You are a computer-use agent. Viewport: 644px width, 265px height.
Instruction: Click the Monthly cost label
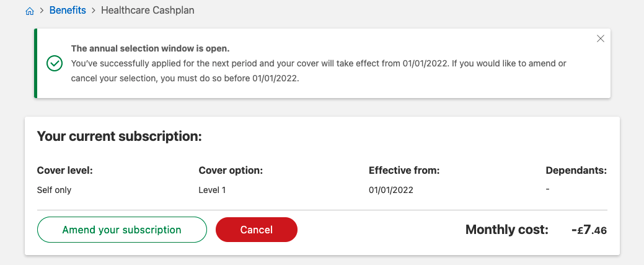[507, 230]
